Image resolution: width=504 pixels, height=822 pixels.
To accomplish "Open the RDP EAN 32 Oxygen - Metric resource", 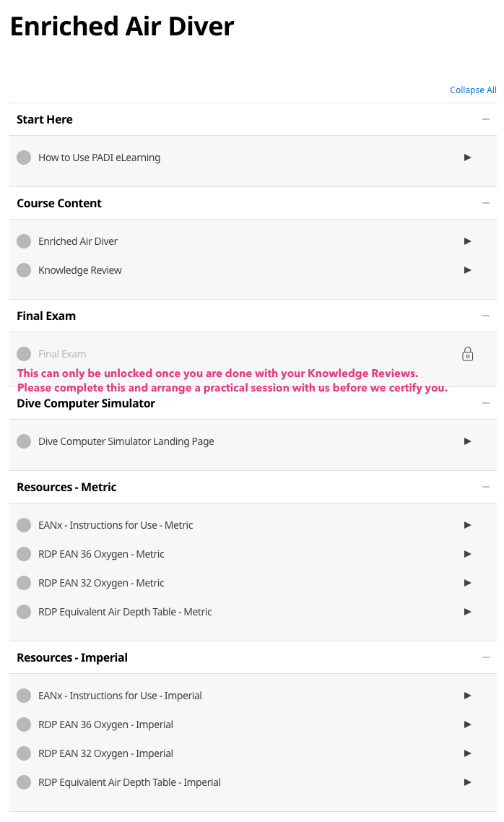I will click(x=101, y=583).
